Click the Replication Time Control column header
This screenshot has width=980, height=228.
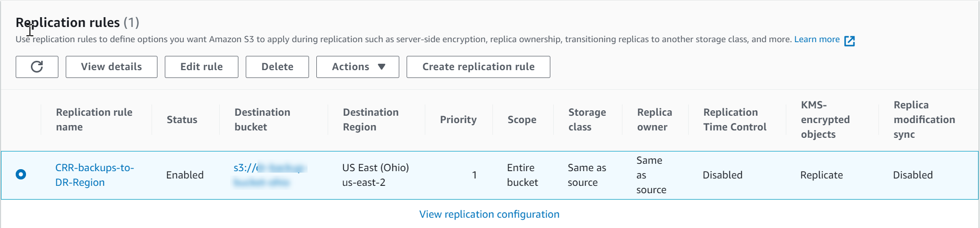point(734,120)
